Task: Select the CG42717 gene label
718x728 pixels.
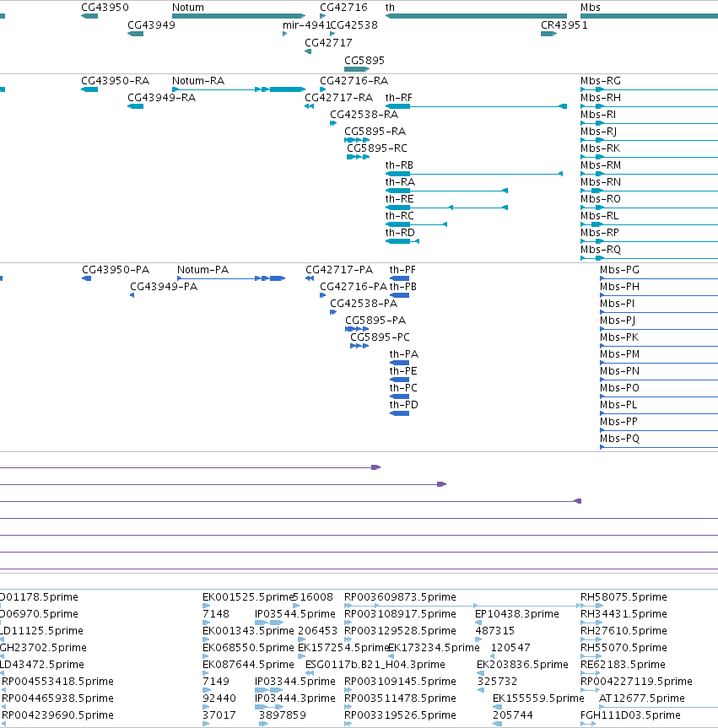Action: 328,43
